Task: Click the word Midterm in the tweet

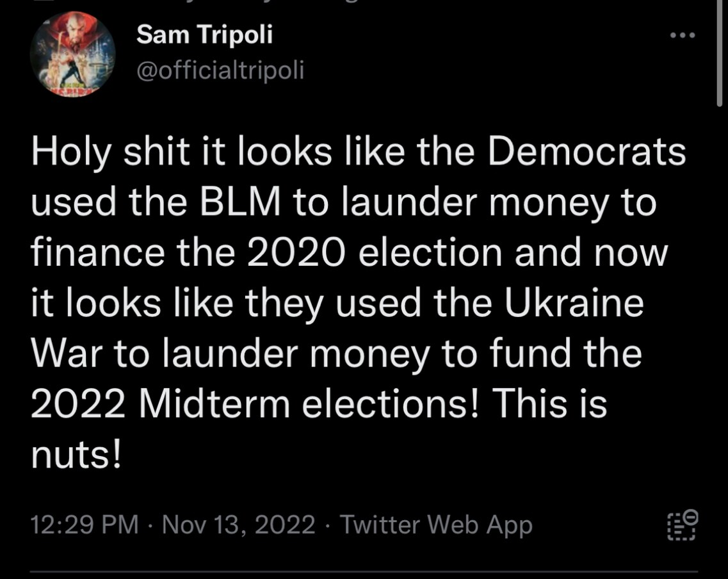Action: coord(216,404)
